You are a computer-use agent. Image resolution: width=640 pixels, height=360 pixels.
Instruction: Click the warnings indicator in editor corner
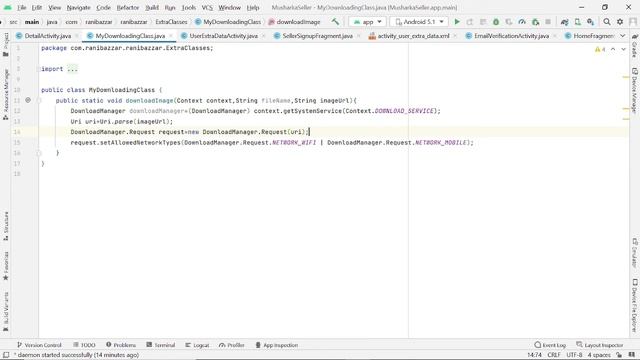tap(600, 49)
